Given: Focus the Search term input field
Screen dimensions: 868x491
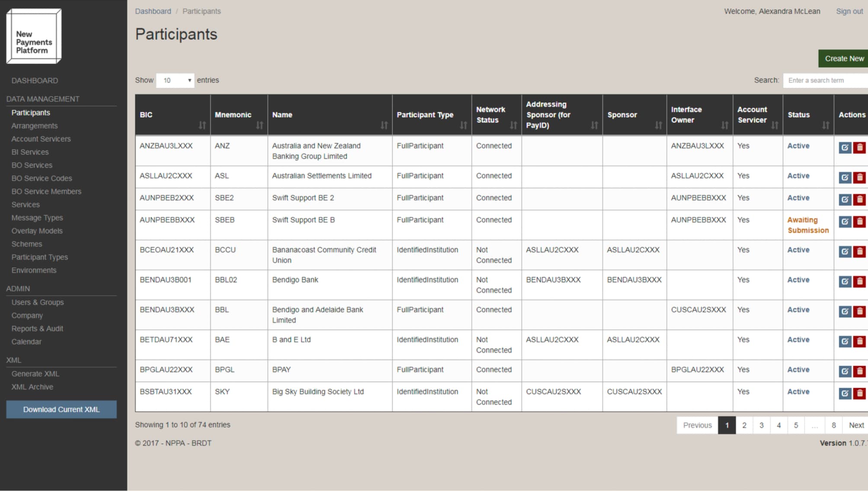Looking at the screenshot, I should click(x=825, y=80).
